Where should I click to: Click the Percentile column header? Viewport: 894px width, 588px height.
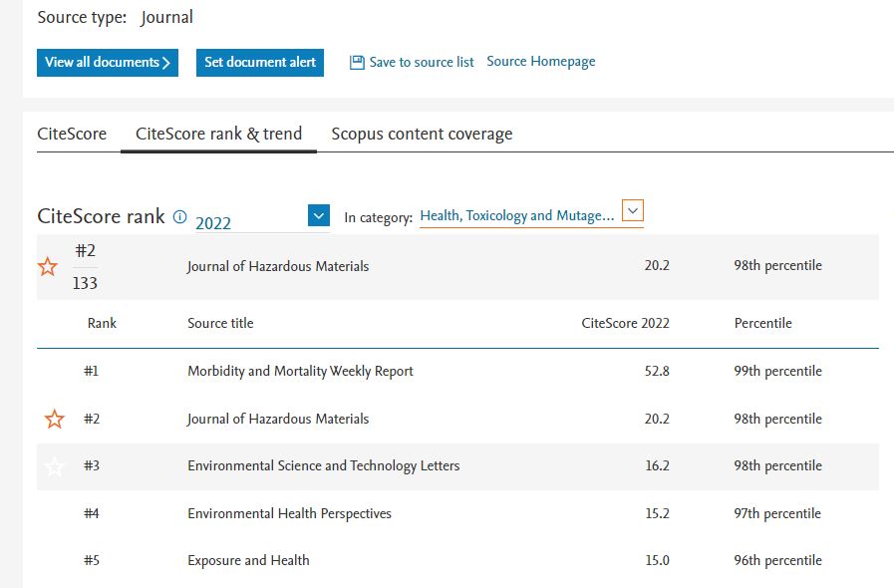[x=762, y=323]
